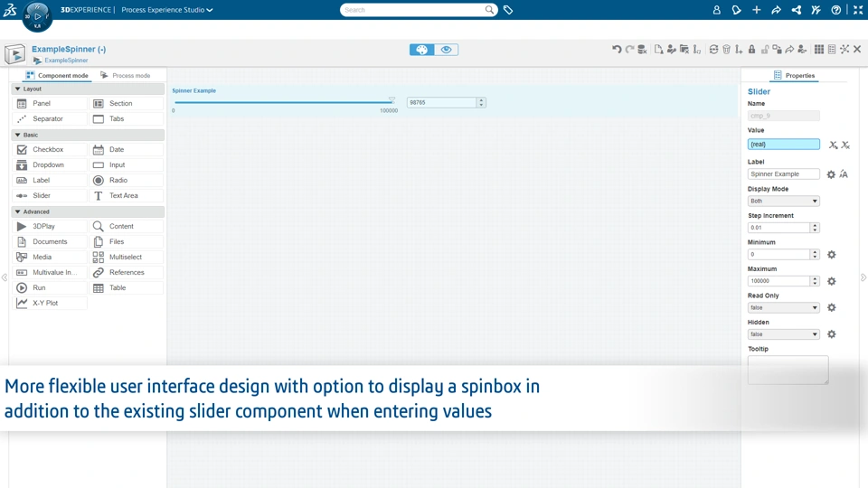Click the Maximum stepper arrows
The height and width of the screenshot is (488, 868).
pyautogui.click(x=815, y=281)
